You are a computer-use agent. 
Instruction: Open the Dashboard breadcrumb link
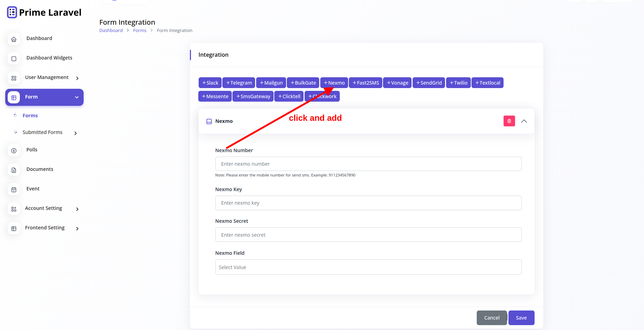pyautogui.click(x=111, y=30)
